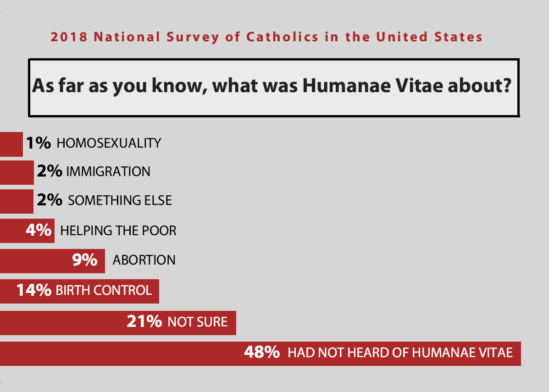Image resolution: width=549 pixels, height=392 pixels.
Task: Click the 14% percentage value
Action: point(33,290)
